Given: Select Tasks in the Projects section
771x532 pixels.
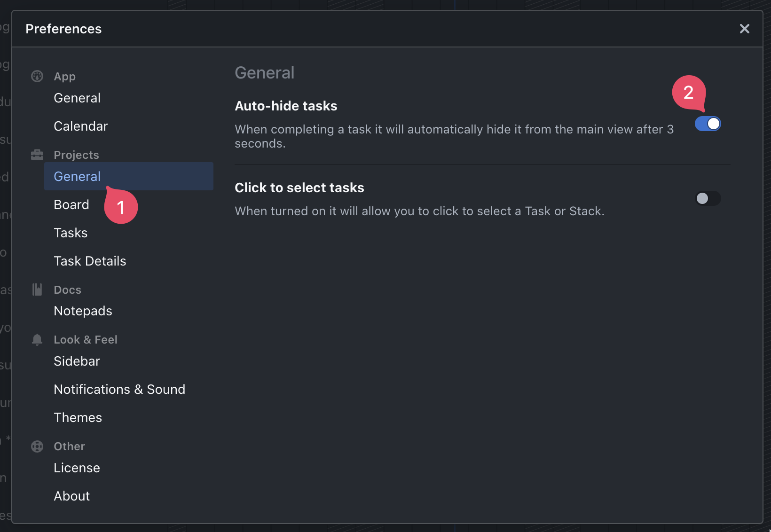Looking at the screenshot, I should tap(71, 233).
